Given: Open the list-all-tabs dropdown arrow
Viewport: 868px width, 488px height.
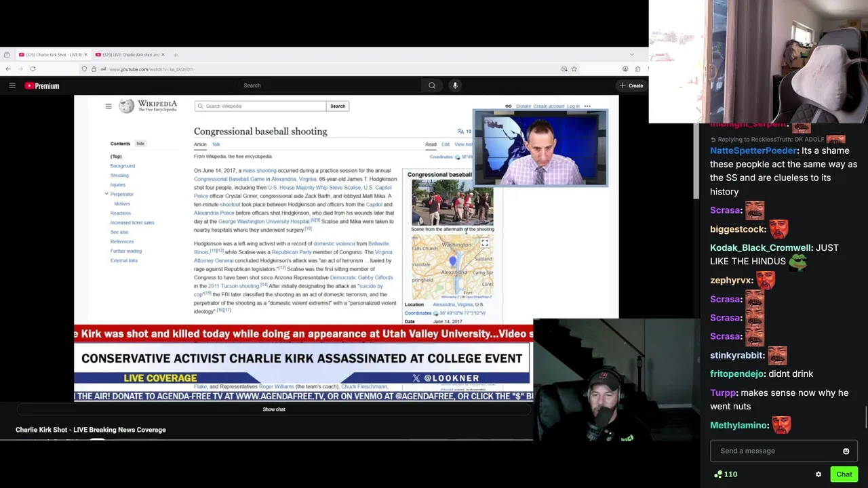Looking at the screenshot, I should point(631,54).
